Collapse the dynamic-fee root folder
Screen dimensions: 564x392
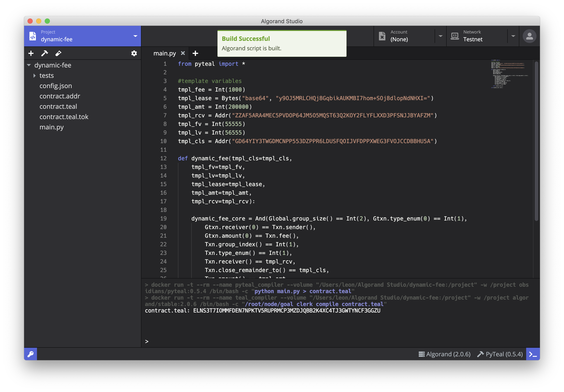(x=29, y=65)
